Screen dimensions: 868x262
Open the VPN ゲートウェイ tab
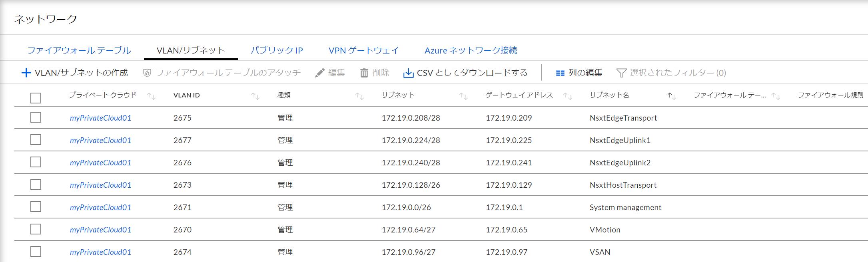coord(363,51)
